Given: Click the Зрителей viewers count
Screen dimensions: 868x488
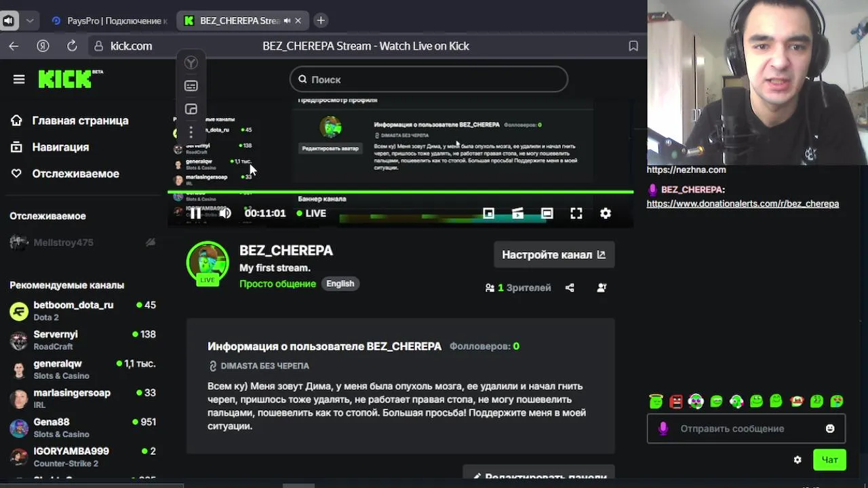Looking at the screenshot, I should tap(518, 287).
